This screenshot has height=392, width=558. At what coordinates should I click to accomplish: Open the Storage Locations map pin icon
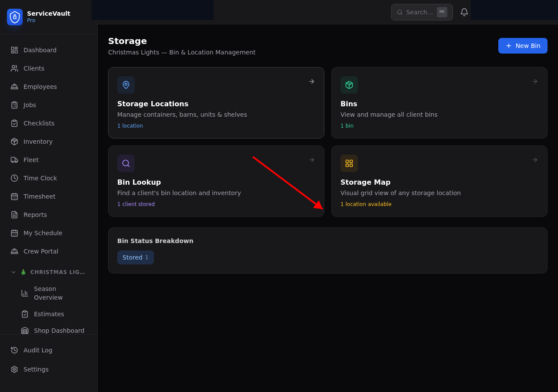point(126,85)
